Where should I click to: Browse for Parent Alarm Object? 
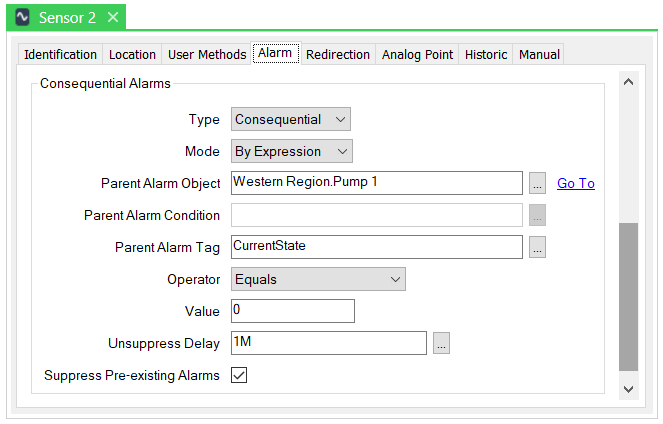pyautogui.click(x=537, y=183)
